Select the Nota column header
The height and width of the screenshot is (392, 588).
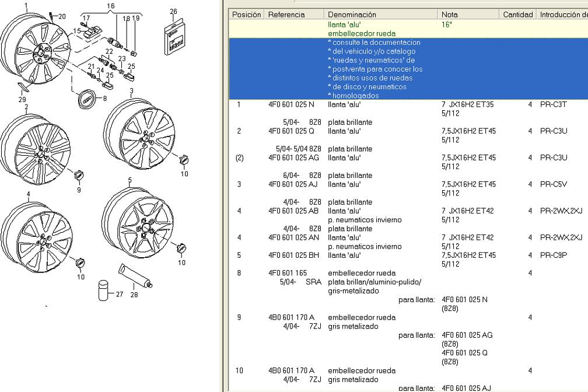pos(468,15)
